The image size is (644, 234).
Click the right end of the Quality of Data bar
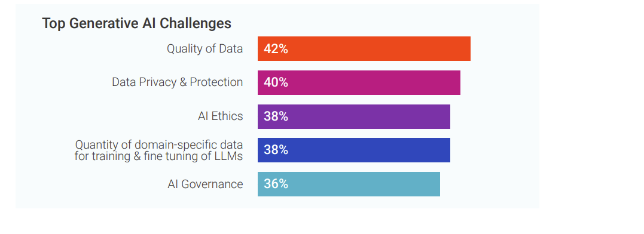click(x=468, y=49)
